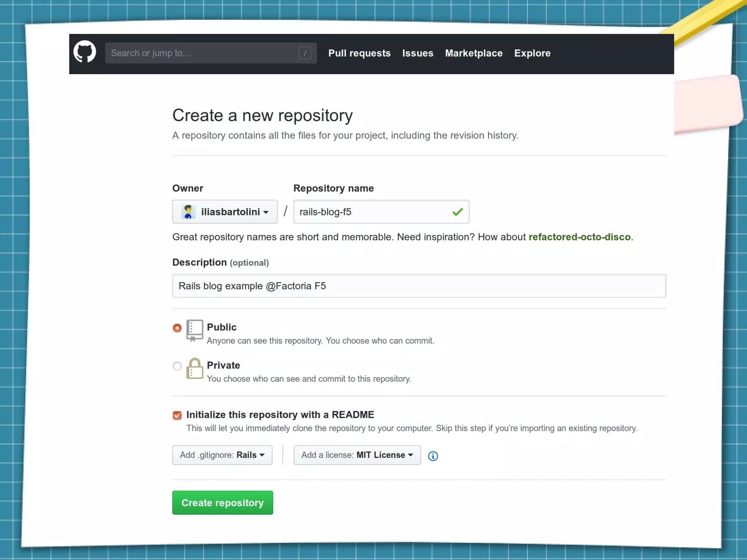Uncheck Initialize this repository with README
This screenshot has width=747, height=560.
[x=177, y=415]
